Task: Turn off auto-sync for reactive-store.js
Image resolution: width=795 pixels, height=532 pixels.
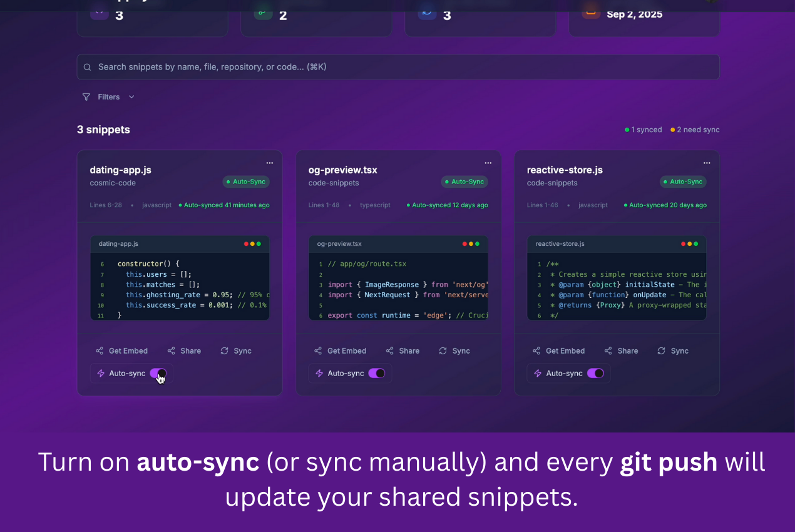Action: click(x=595, y=374)
